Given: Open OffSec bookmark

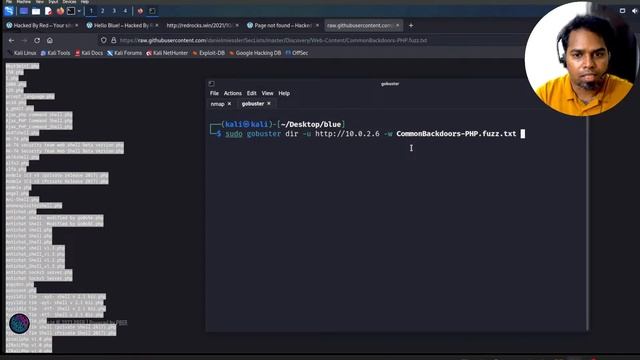Looking at the screenshot, I should pos(297,53).
